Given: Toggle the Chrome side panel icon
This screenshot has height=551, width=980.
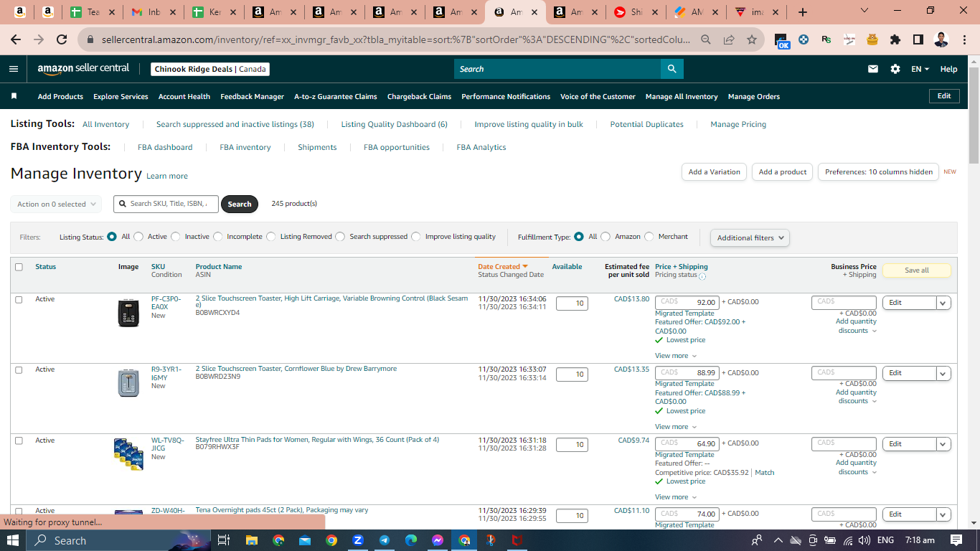Looking at the screenshot, I should click(918, 40).
